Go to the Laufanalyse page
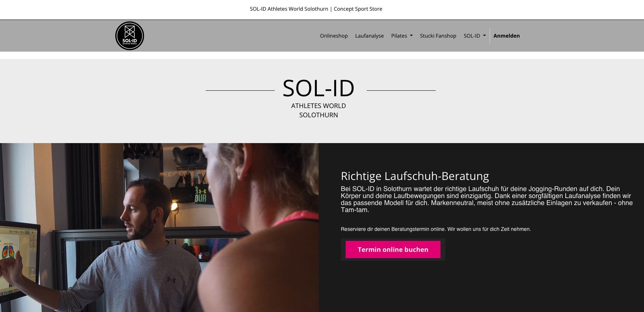The height and width of the screenshot is (312, 644). click(369, 36)
